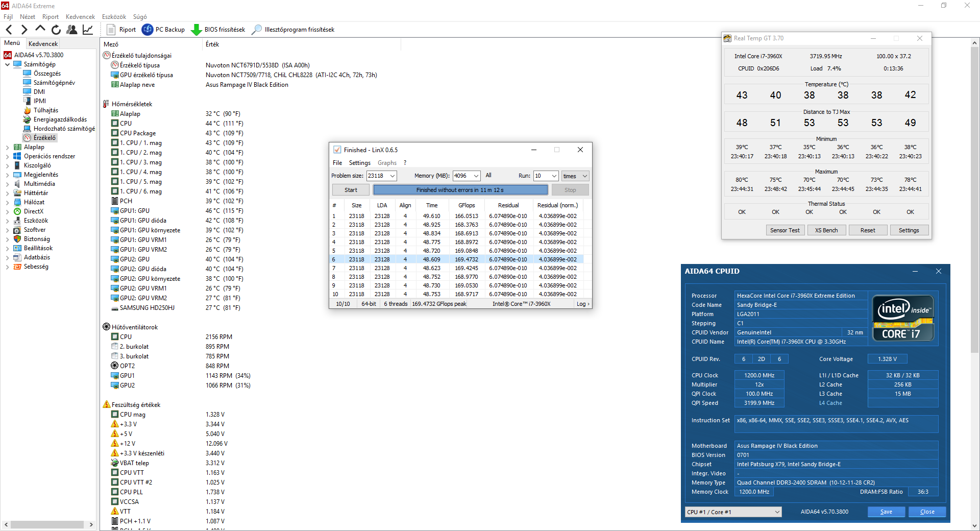Click the Refresh icon in AIDA64 toolbar

point(56,30)
